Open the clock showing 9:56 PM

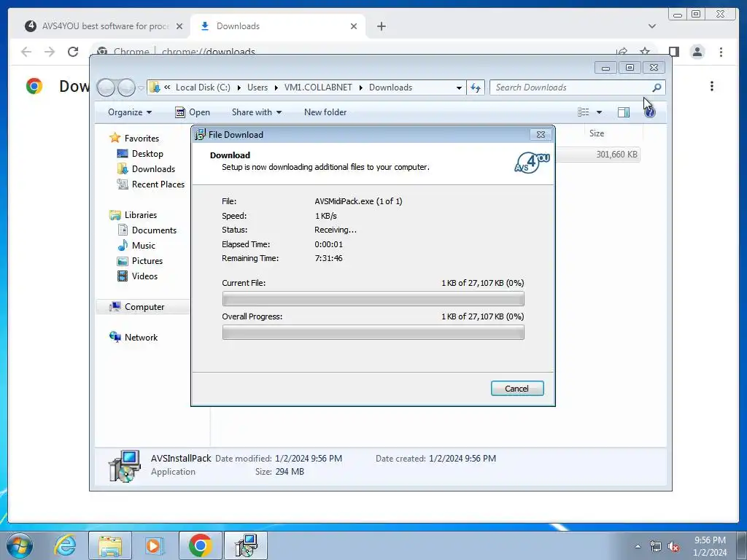pyautogui.click(x=709, y=546)
